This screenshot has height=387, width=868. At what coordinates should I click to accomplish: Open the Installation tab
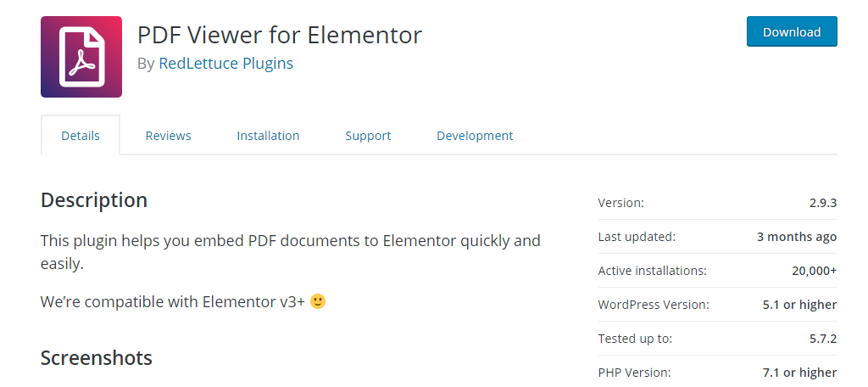pos(268,135)
